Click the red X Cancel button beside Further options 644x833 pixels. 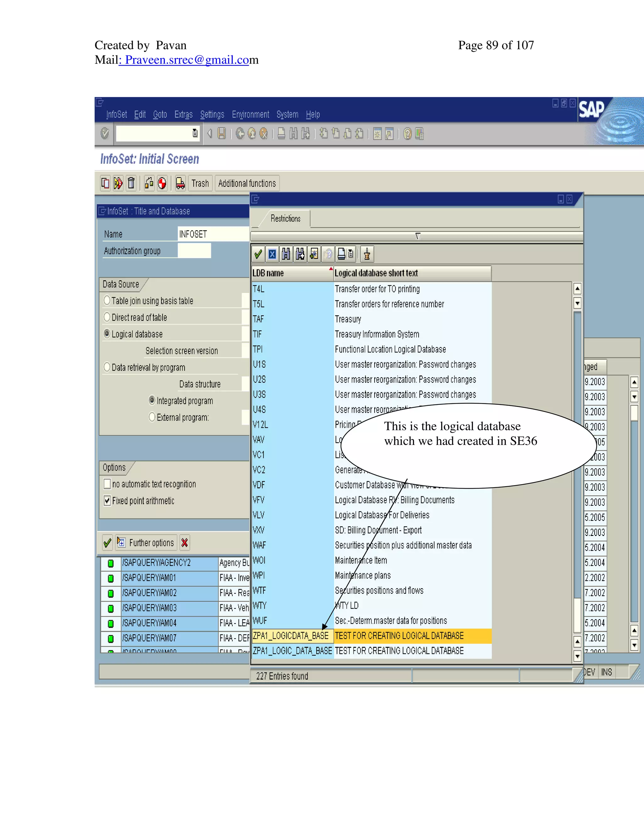click(x=185, y=543)
